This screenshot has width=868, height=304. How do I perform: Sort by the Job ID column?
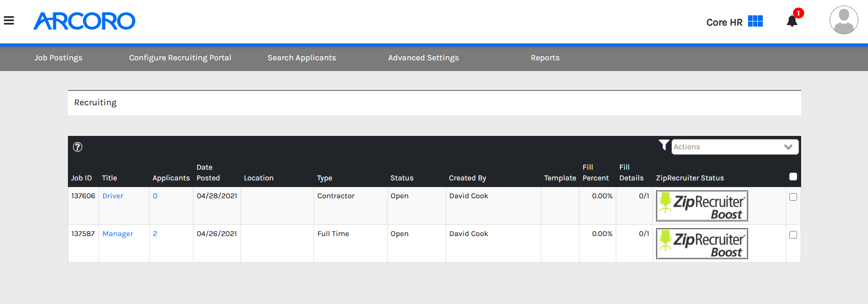click(x=81, y=178)
